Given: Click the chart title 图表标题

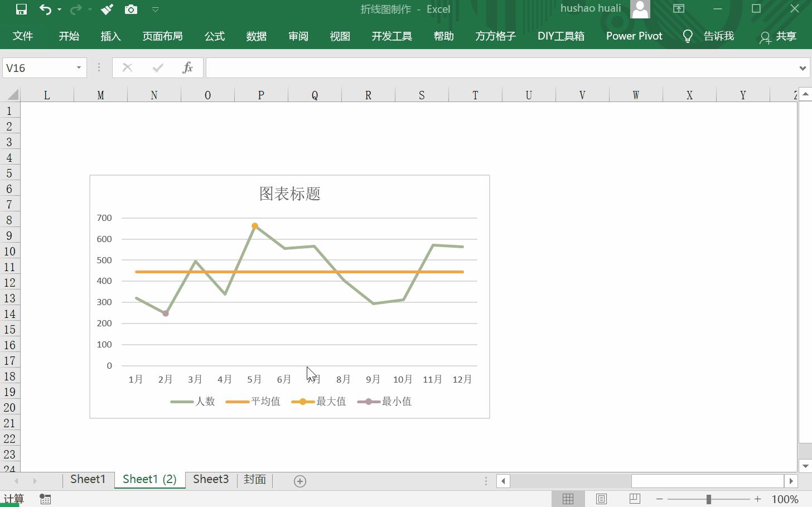Looking at the screenshot, I should (289, 194).
